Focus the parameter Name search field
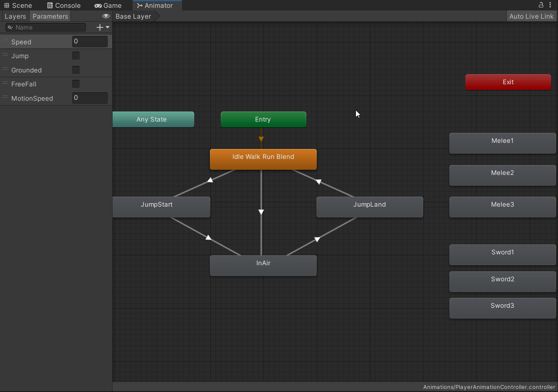Viewport: 558px width, 392px height. click(x=46, y=27)
